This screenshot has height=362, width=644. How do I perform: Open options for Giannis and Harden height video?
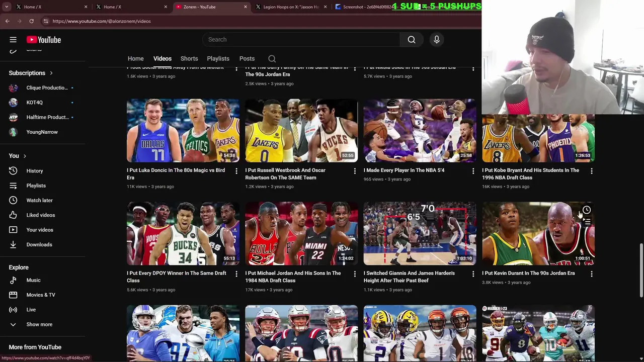(473, 274)
